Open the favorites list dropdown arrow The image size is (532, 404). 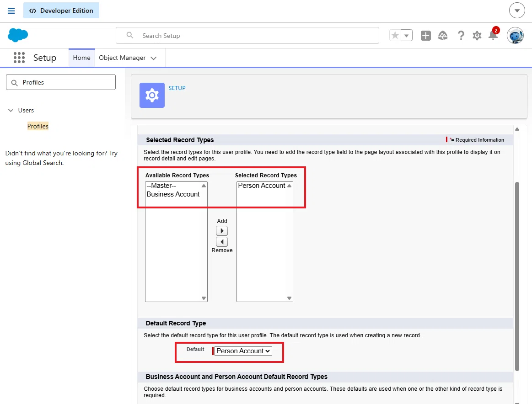pos(407,35)
